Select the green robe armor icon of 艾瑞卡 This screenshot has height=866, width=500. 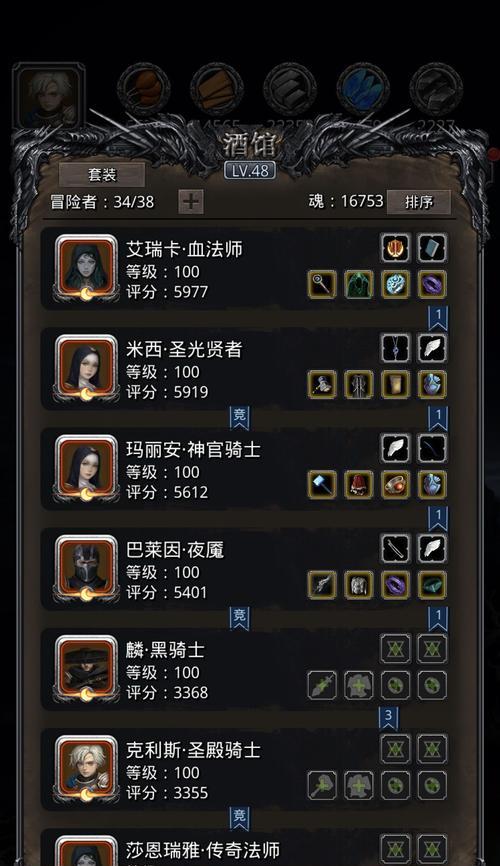359,285
